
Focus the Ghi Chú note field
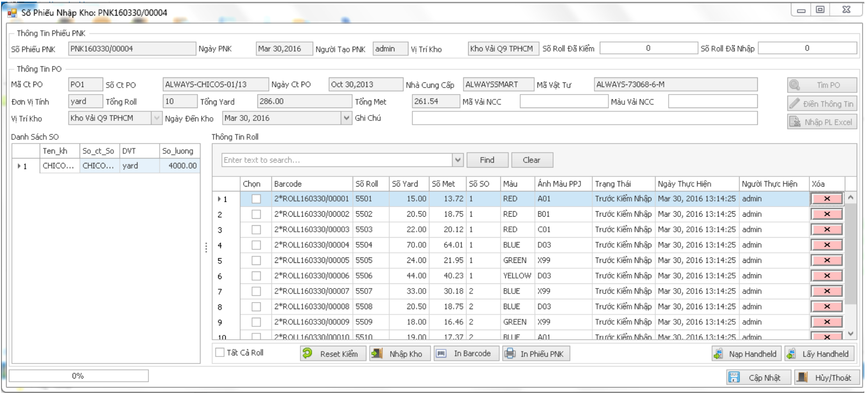[x=585, y=118]
